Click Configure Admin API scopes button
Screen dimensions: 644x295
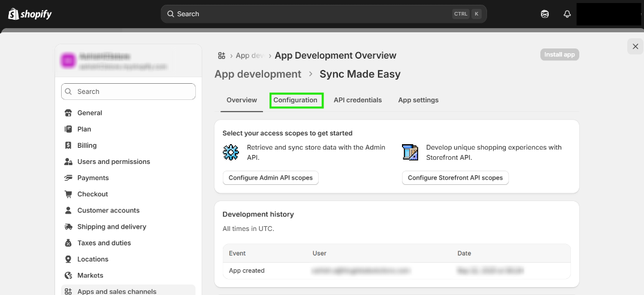pos(270,178)
